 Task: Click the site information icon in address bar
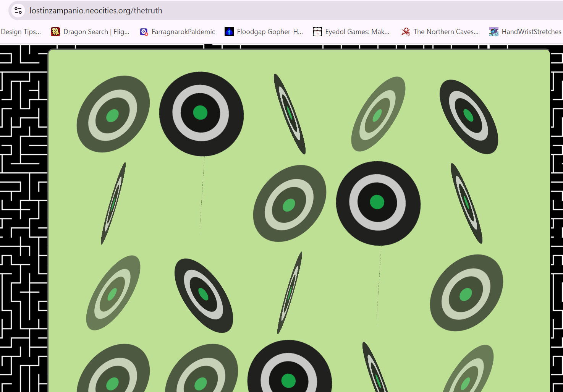pyautogui.click(x=18, y=10)
